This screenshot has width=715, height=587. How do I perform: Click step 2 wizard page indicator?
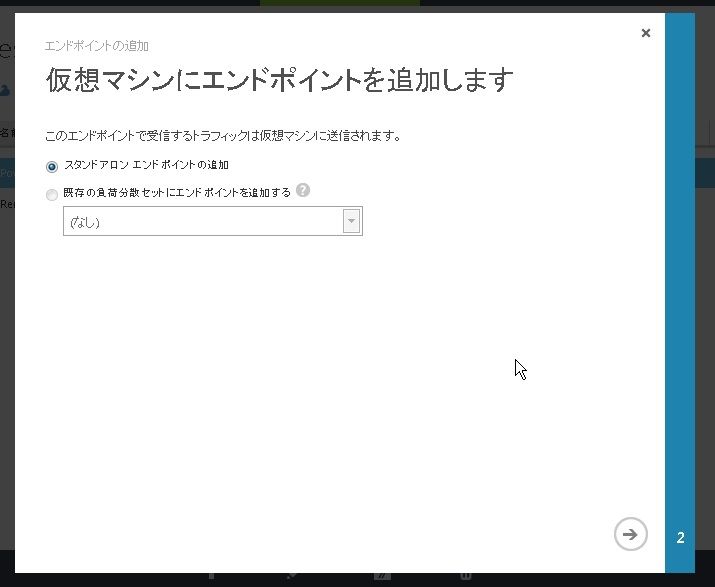coord(680,538)
